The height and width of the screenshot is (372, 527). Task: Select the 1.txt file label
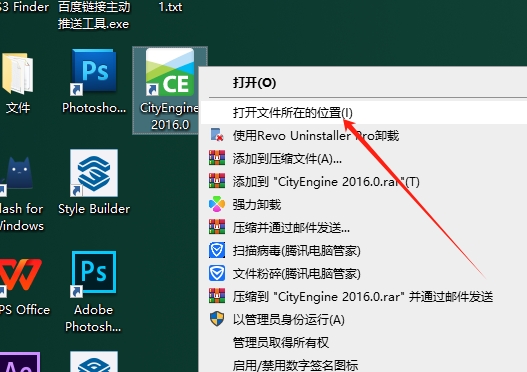point(170,7)
